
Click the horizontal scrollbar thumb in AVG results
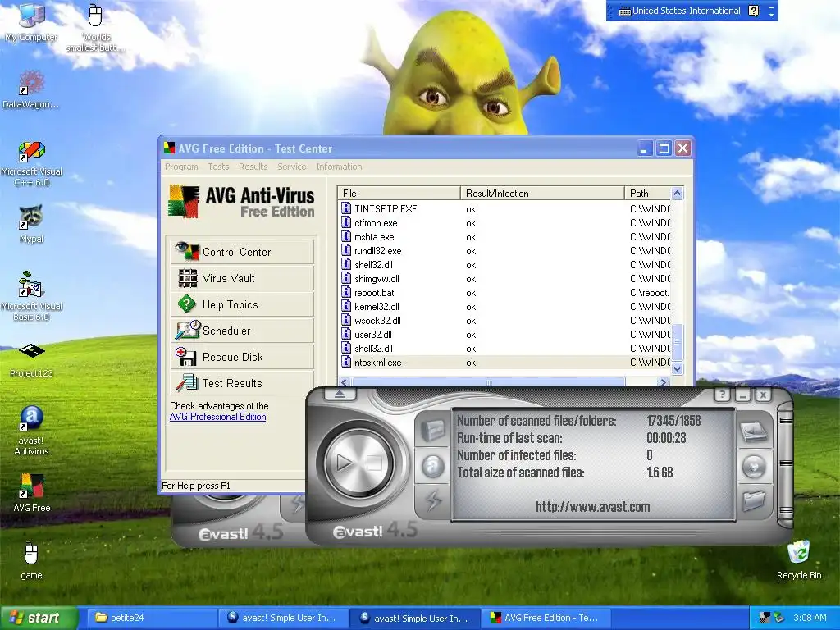488,382
